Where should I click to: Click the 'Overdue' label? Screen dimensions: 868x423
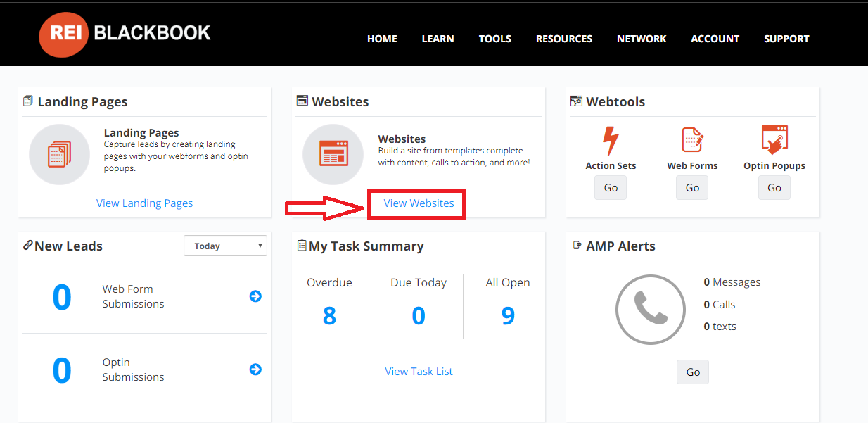pyautogui.click(x=329, y=283)
